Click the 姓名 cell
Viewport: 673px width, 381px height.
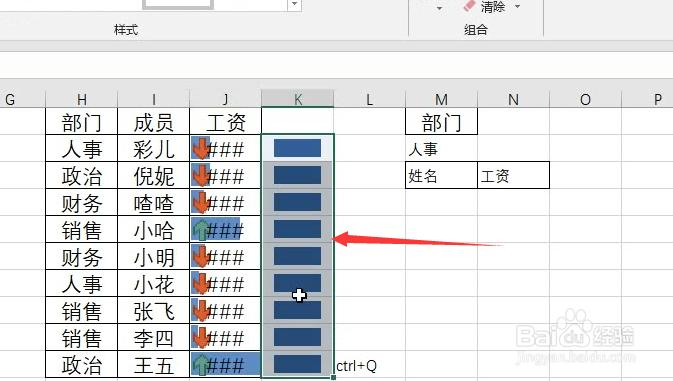(x=441, y=175)
